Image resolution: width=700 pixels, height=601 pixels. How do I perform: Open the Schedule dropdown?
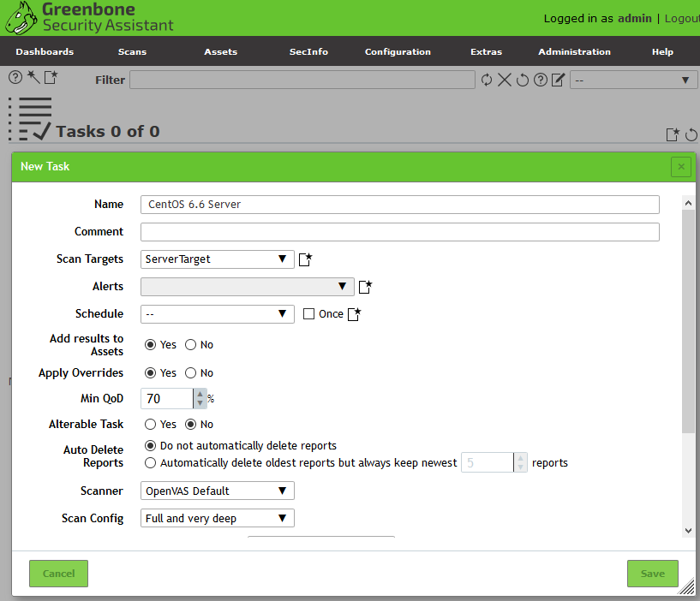coord(217,314)
